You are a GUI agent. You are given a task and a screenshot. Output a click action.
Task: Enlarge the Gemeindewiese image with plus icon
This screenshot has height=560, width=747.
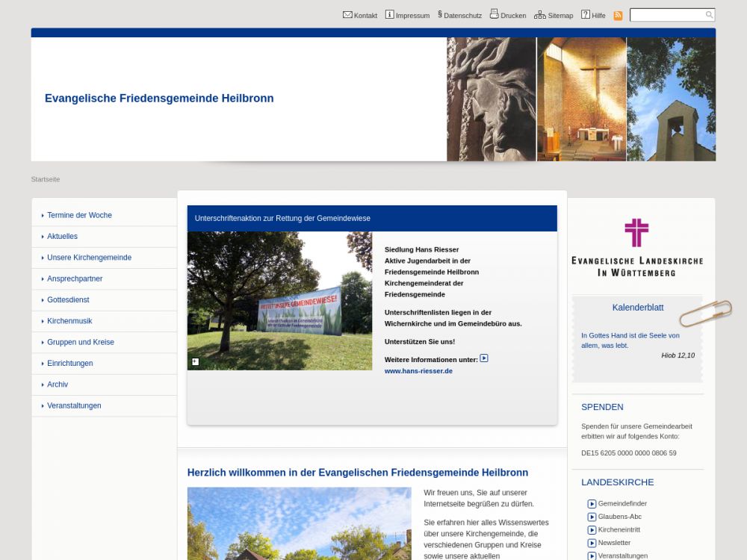pyautogui.click(x=195, y=362)
